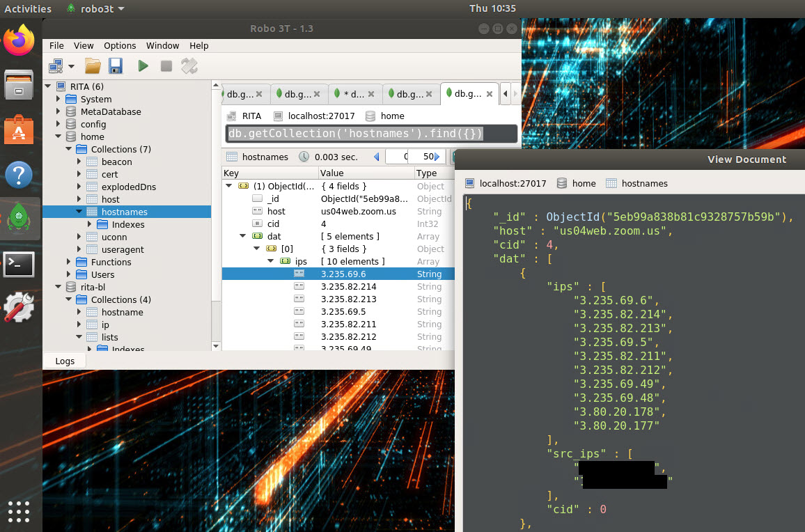This screenshot has width=805, height=532.
Task: Click the Open file folder toolbar icon
Action: coord(93,66)
